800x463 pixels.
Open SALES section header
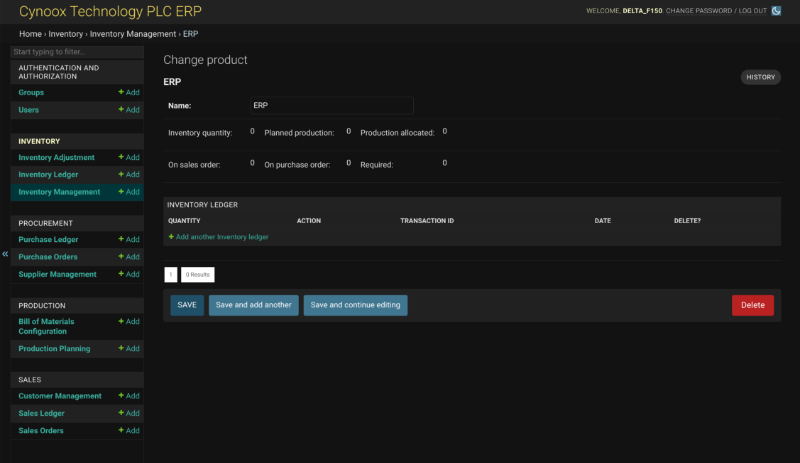tap(30, 380)
